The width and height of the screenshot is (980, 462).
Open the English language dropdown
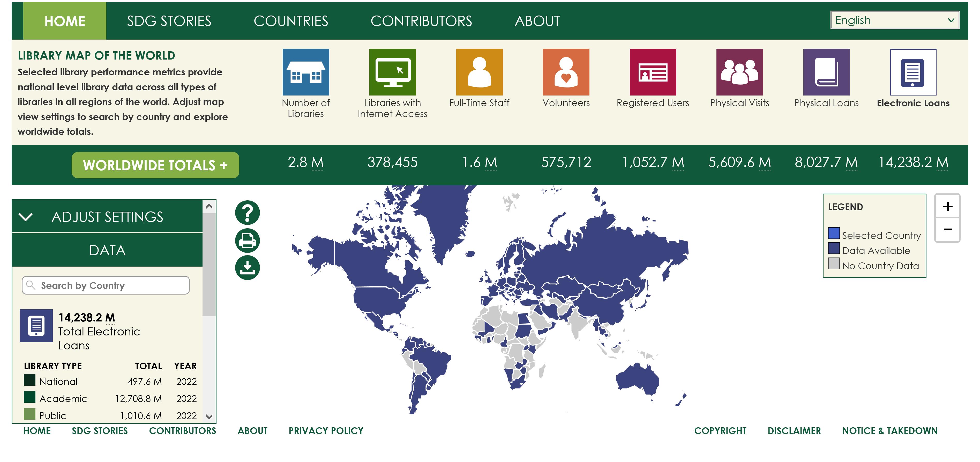pyautogui.click(x=894, y=20)
